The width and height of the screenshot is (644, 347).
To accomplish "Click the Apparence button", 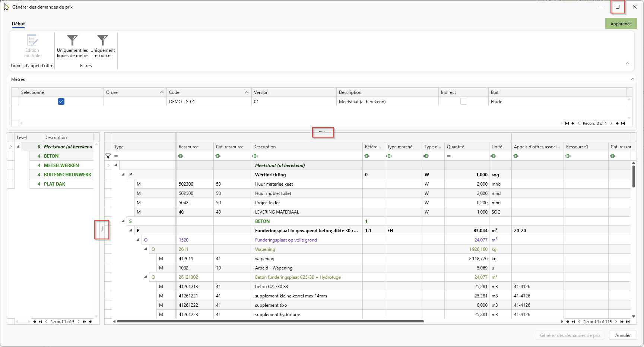I will tap(621, 24).
